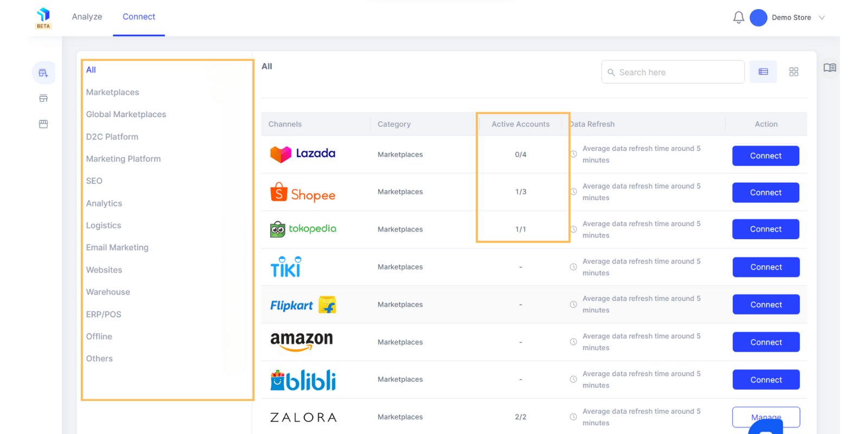Connect the Tokopedia channel
868x434 pixels.
coord(765,229)
